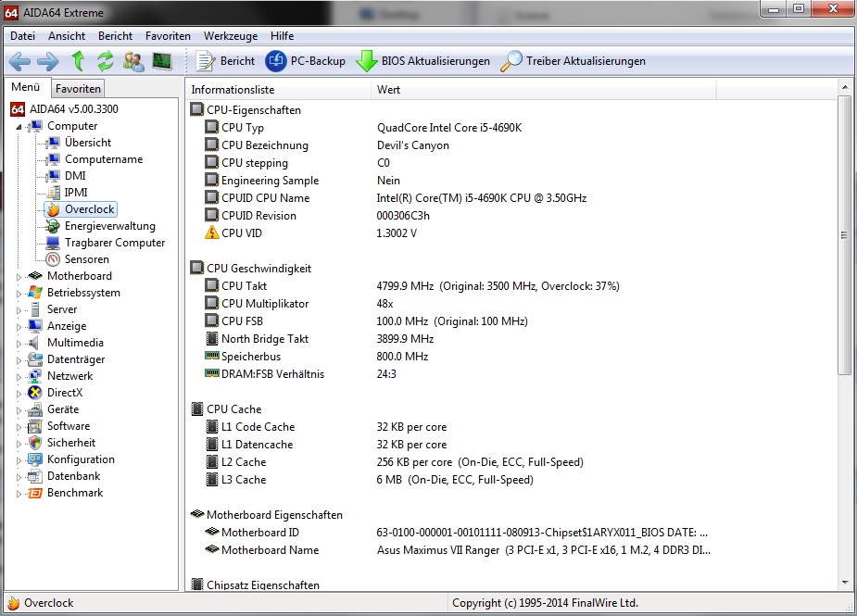This screenshot has width=857, height=616.
Task: Select the CPU Multiplikator row
Action: click(299, 303)
